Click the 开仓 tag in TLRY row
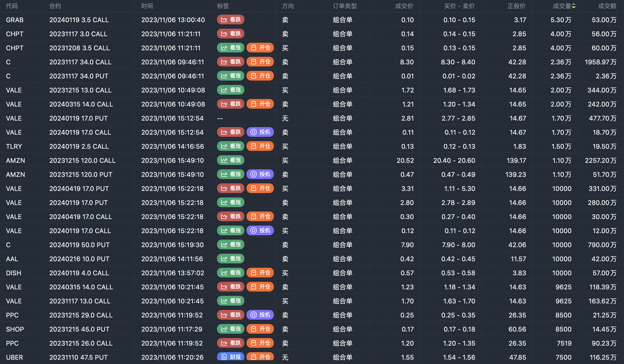624x364 pixels. click(x=260, y=146)
